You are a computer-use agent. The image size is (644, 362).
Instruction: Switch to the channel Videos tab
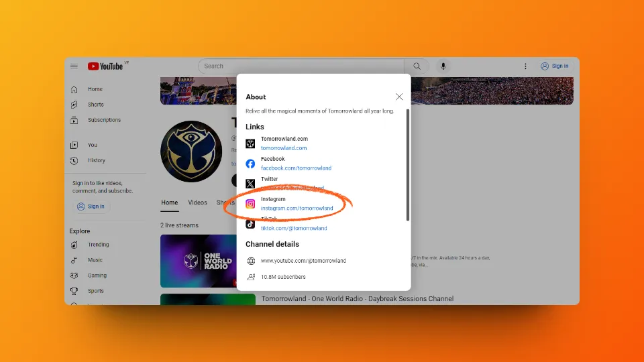coord(197,202)
